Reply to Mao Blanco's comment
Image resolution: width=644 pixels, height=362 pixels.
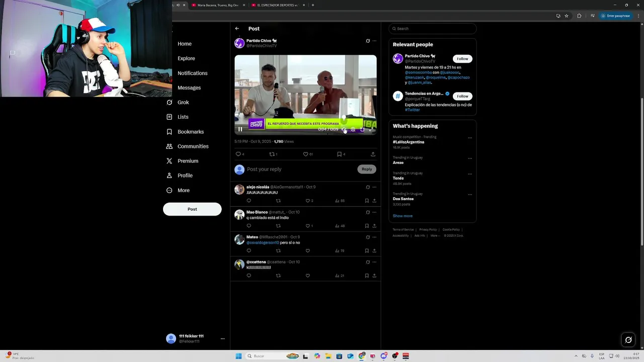249,226
